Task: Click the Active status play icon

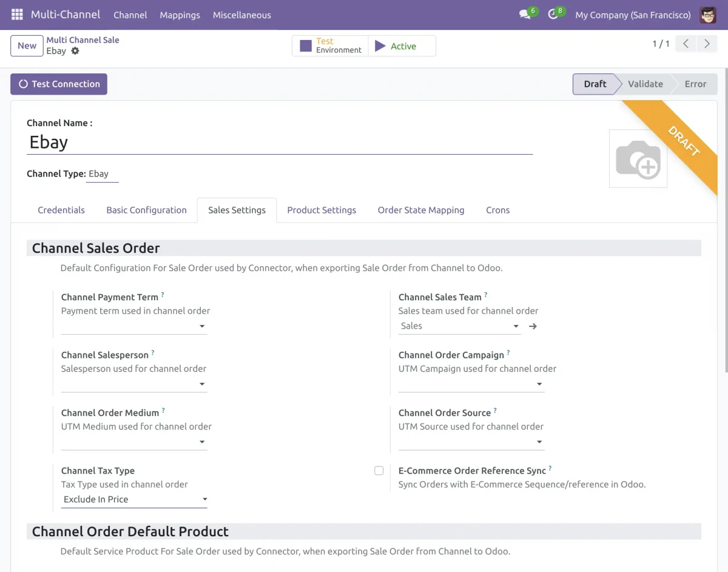Action: click(x=379, y=45)
